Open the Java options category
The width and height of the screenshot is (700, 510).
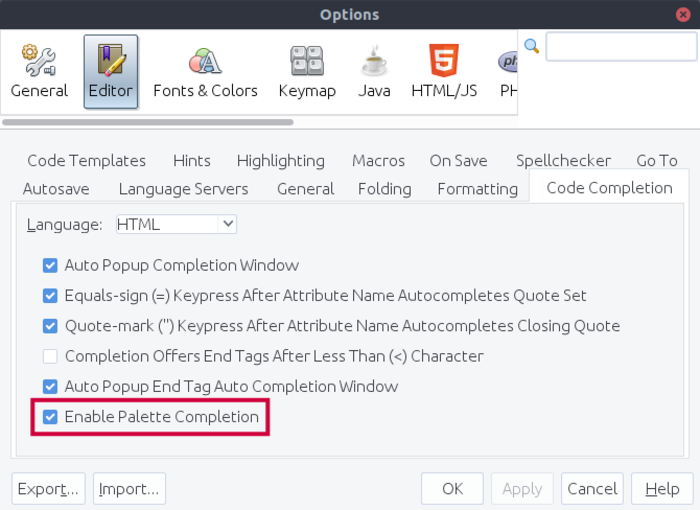pos(374,71)
